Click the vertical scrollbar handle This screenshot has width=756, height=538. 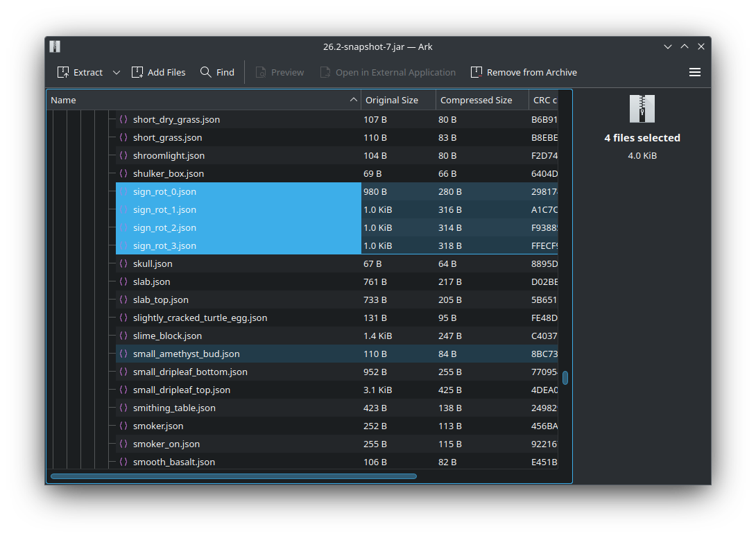point(565,378)
